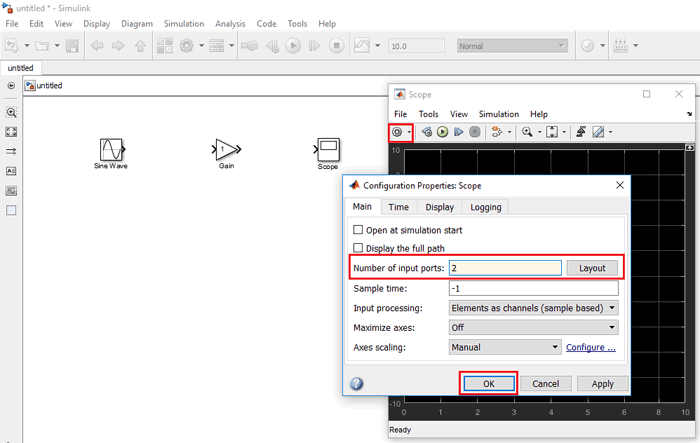Click Hide/Show Model Browser icon in palette
Screen dimensions: 700x443
click(11, 85)
